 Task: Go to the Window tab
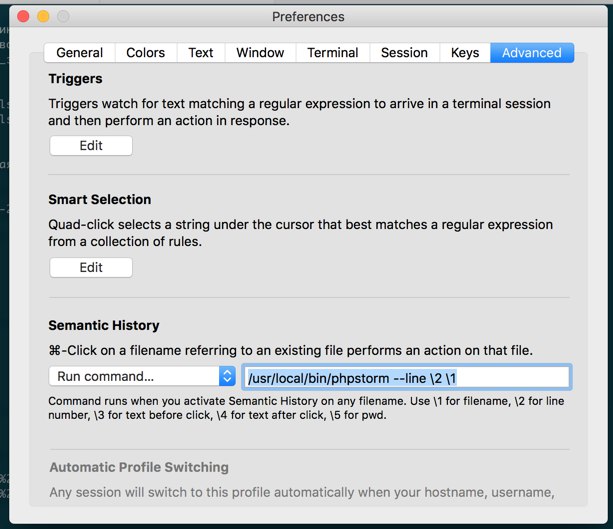[x=260, y=53]
